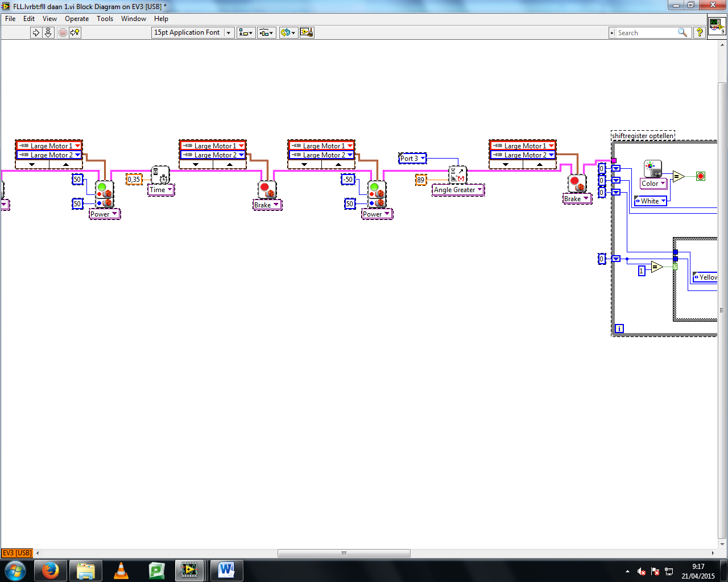Select the Color sensor block in the loop
Screen dimensions: 728x582
tap(653, 169)
